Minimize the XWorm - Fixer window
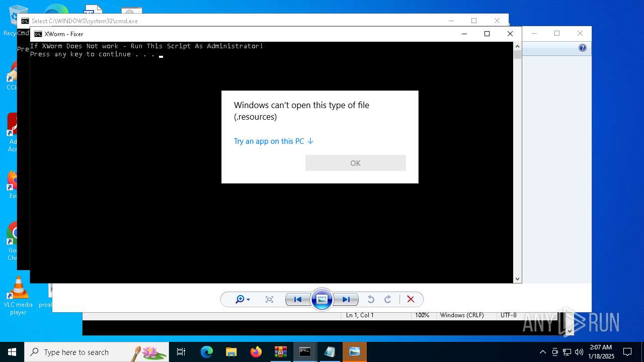The height and width of the screenshot is (362, 644). click(464, 34)
